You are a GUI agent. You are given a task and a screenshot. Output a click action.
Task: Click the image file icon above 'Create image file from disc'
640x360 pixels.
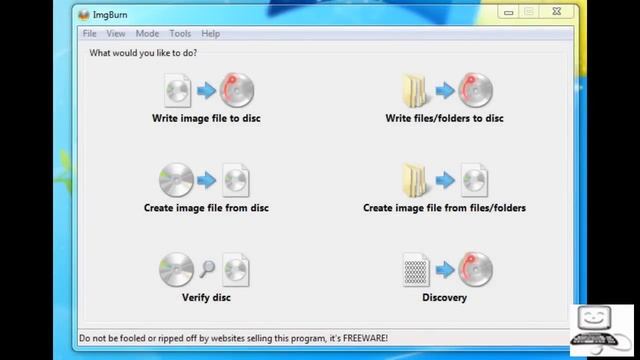pos(236,180)
